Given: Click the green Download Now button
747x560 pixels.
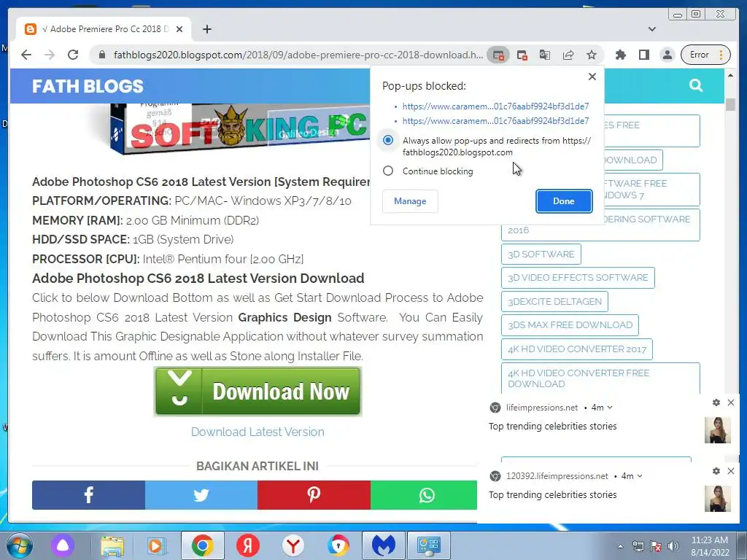Looking at the screenshot, I should click(258, 392).
